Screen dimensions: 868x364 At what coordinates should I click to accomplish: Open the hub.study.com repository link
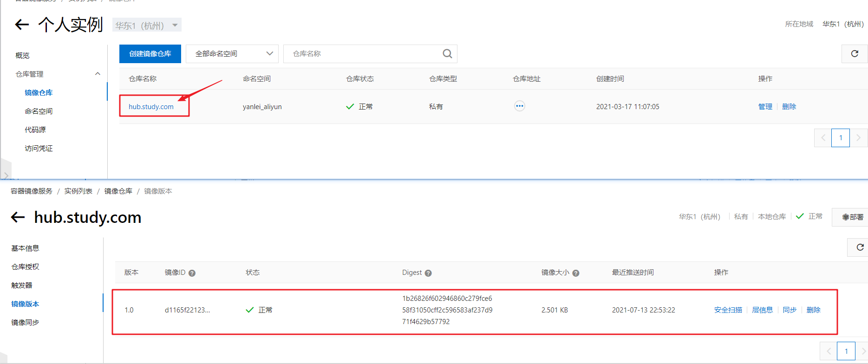(151, 107)
